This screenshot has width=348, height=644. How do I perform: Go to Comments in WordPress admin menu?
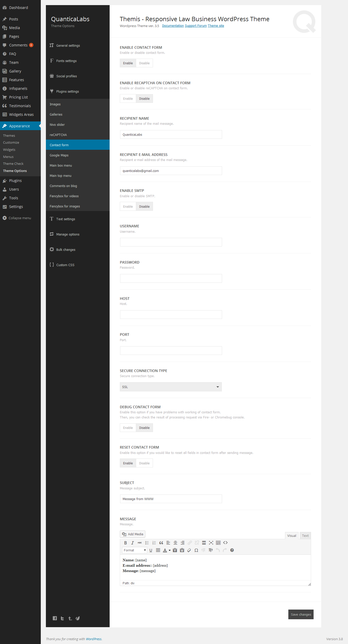pos(20,45)
